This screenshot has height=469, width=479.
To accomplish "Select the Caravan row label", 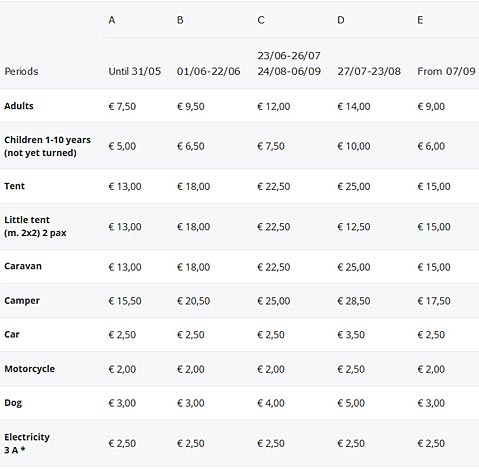I will point(23,266).
